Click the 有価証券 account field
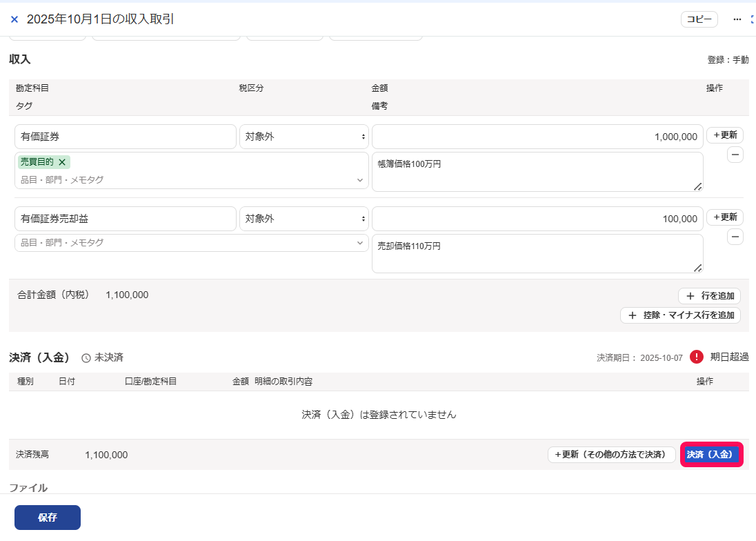 tap(126, 137)
